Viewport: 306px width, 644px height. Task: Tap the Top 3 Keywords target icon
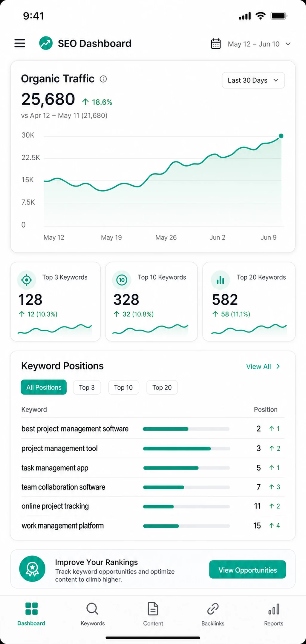click(27, 280)
